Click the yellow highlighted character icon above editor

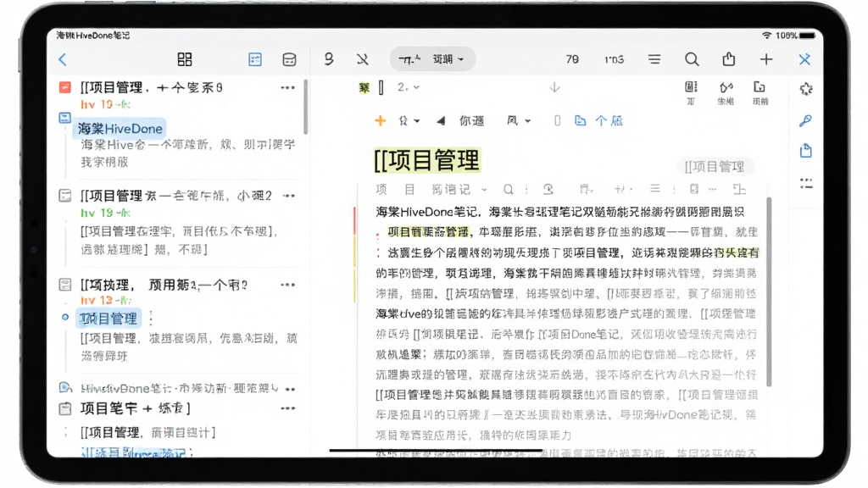(364, 87)
